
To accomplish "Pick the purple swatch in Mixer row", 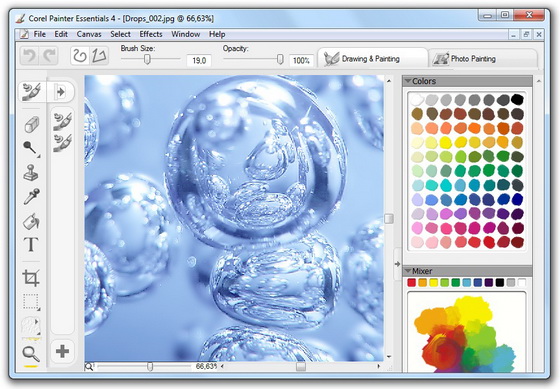I will click(489, 283).
